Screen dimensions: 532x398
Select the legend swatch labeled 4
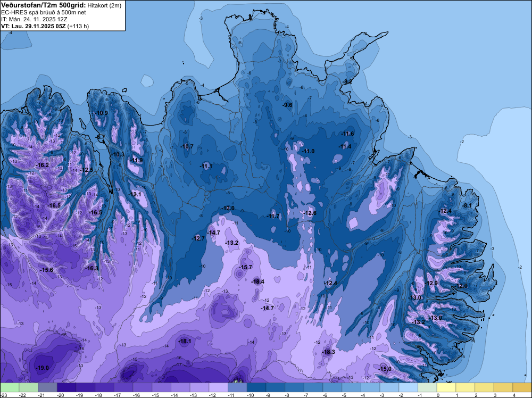click(x=522, y=387)
